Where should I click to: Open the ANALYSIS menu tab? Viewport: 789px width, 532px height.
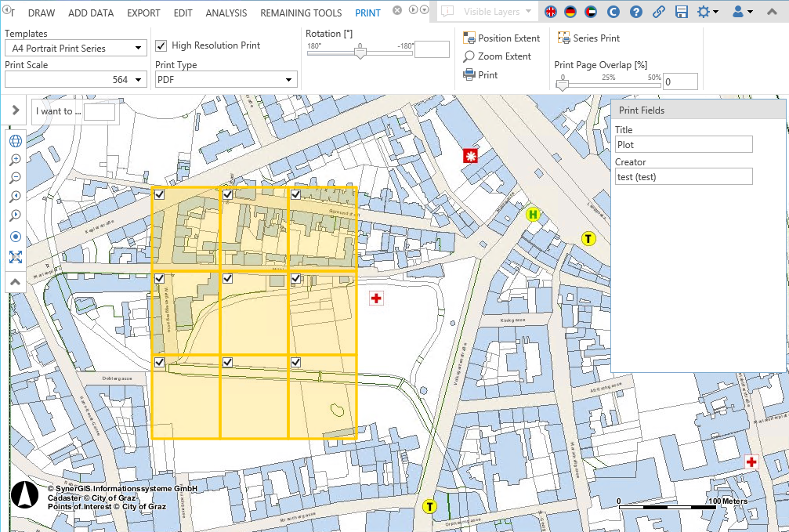click(x=226, y=13)
